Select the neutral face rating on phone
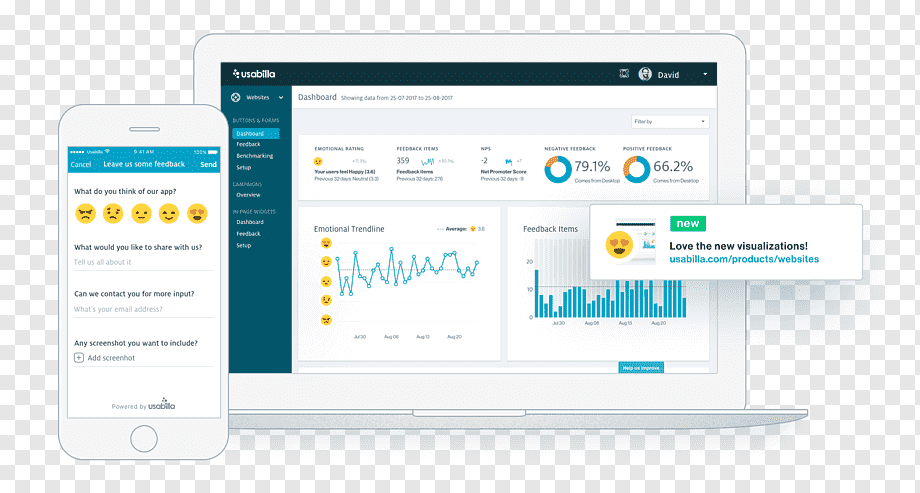Screen dimensions: 920x493 pyautogui.click(x=141, y=213)
